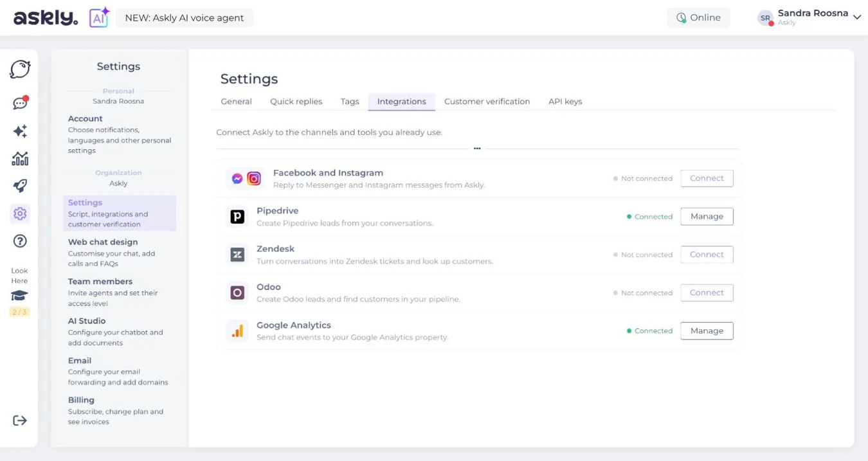Click the Pipedrive integration name
The image size is (868, 461).
coord(278,211)
